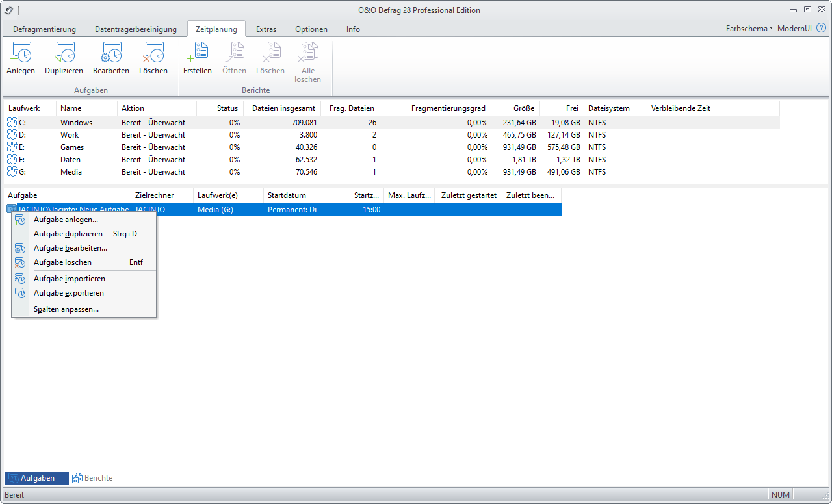Sort tasks by Startdatum column header
Image resolution: width=832 pixels, height=504 pixels.
pyautogui.click(x=306, y=195)
